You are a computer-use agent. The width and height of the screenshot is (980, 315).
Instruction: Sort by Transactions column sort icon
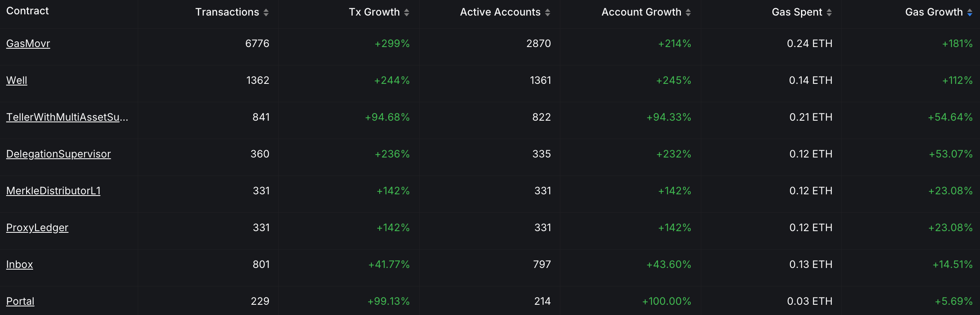pyautogui.click(x=266, y=13)
